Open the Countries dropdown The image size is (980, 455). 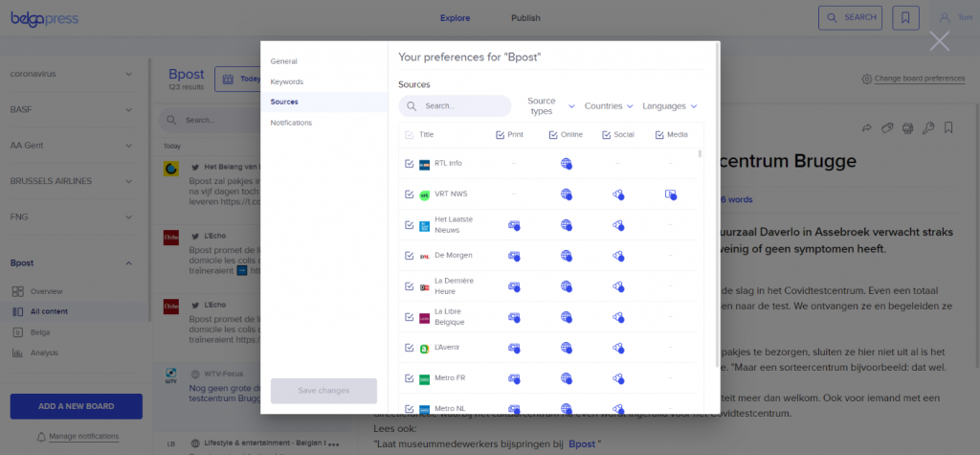(609, 106)
